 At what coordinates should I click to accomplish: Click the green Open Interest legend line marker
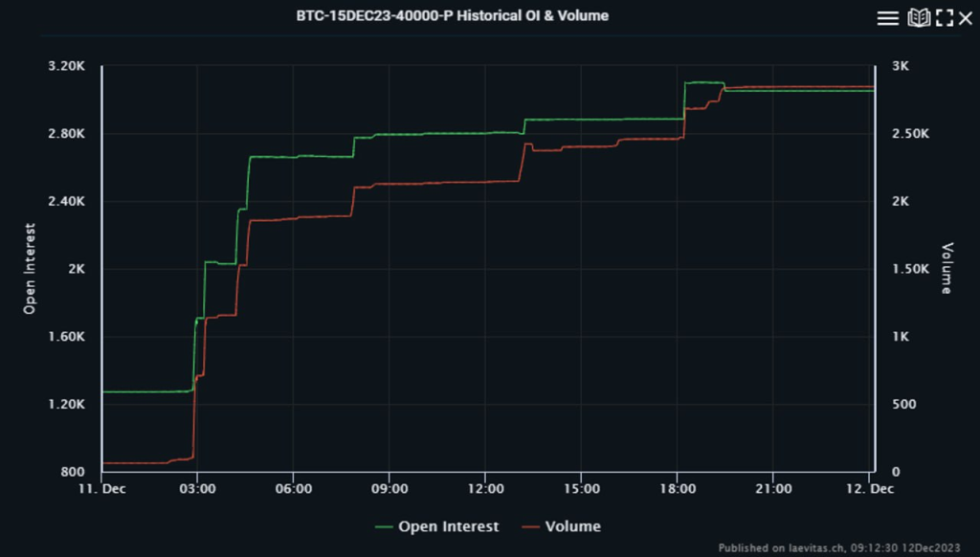(384, 526)
